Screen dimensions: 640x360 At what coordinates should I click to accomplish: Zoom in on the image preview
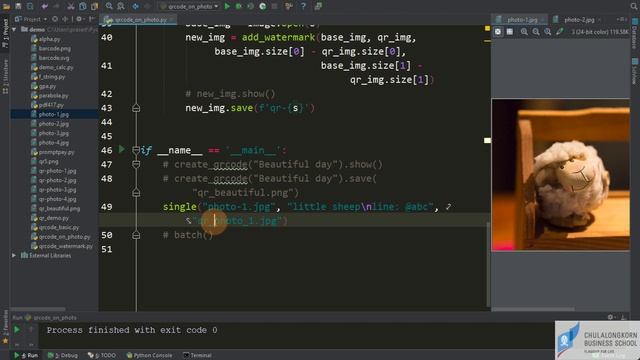524,31
